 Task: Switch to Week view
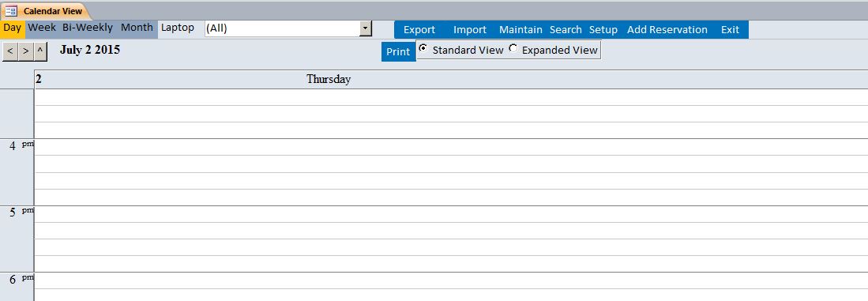pos(42,28)
